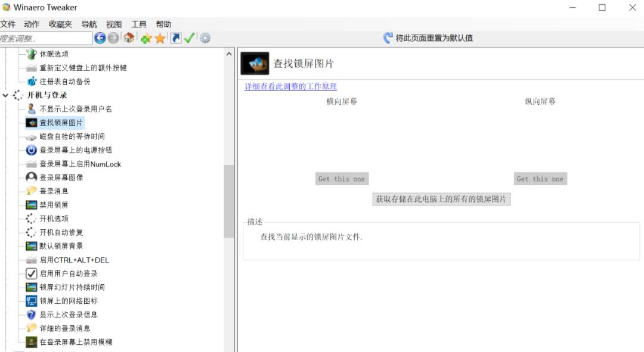644x352 pixels.
Task: Open the 工具 menu
Action: click(139, 24)
